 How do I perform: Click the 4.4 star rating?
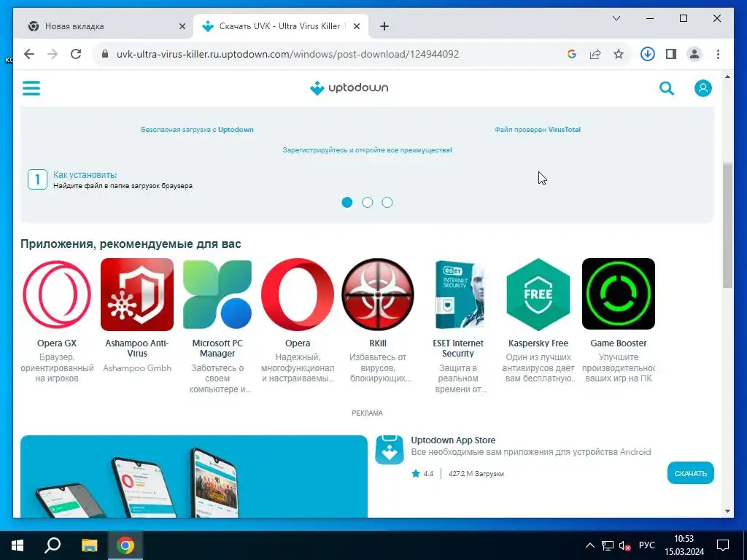(x=422, y=473)
